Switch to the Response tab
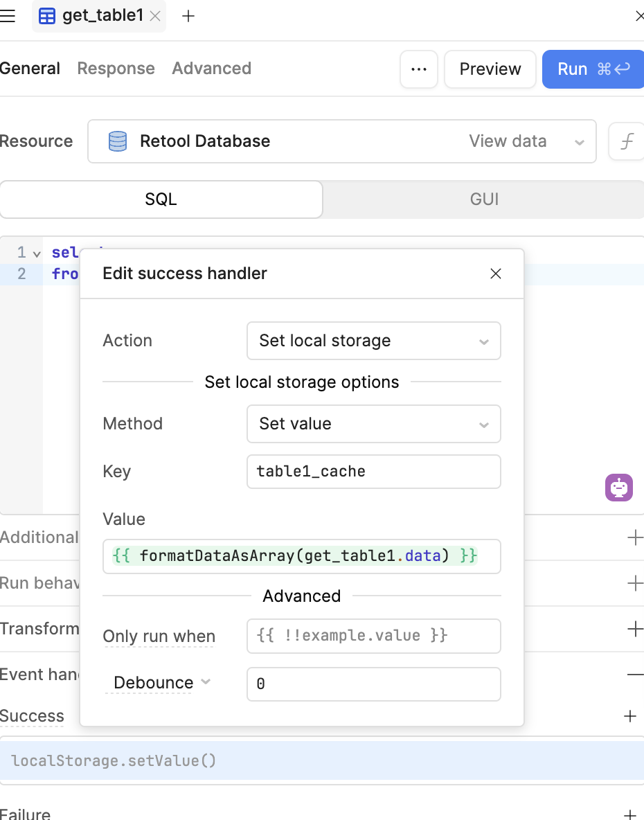The width and height of the screenshot is (644, 820). 116,69
